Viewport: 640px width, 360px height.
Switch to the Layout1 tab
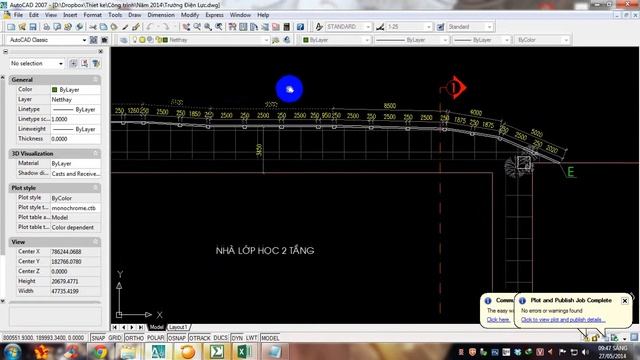[x=178, y=327]
